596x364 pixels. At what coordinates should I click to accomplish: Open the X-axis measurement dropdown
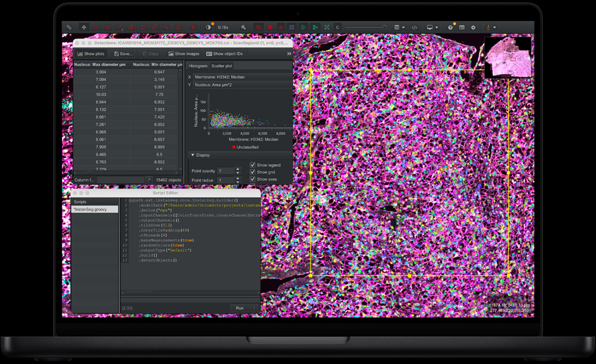(x=241, y=77)
